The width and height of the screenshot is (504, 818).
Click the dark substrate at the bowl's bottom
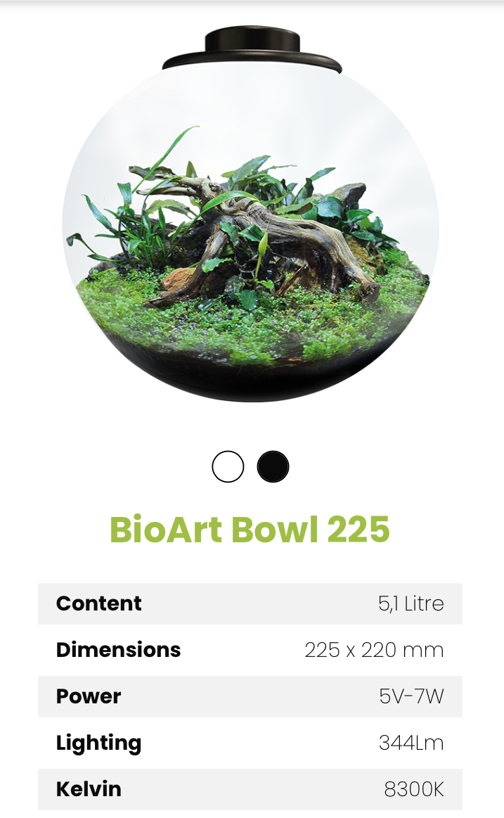[x=252, y=380]
